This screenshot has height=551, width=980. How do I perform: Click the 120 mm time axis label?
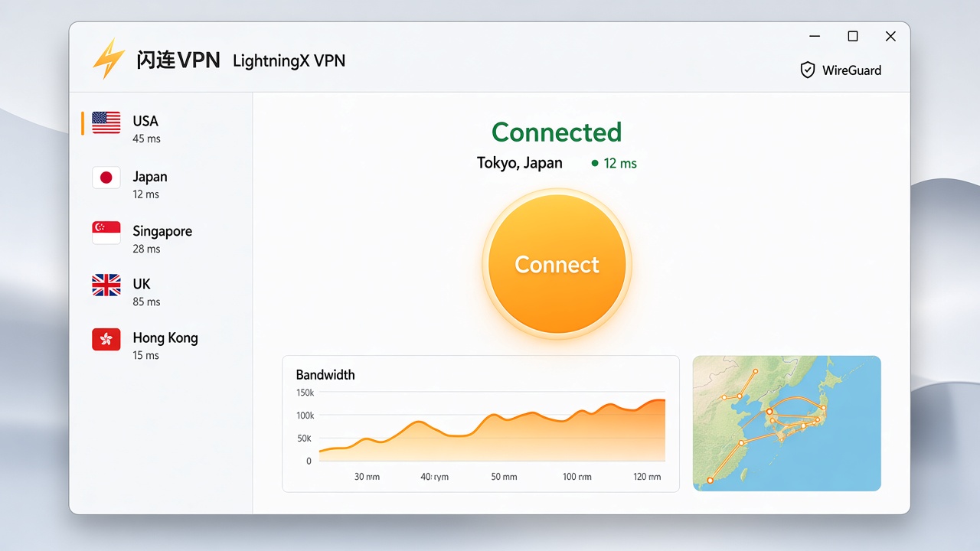[x=647, y=477]
